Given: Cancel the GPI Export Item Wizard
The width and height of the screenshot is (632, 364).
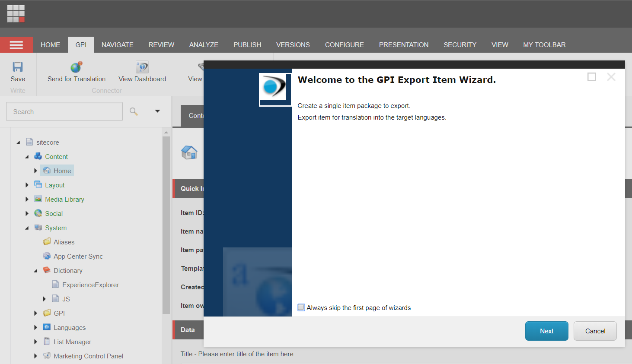Looking at the screenshot, I should click(x=595, y=331).
